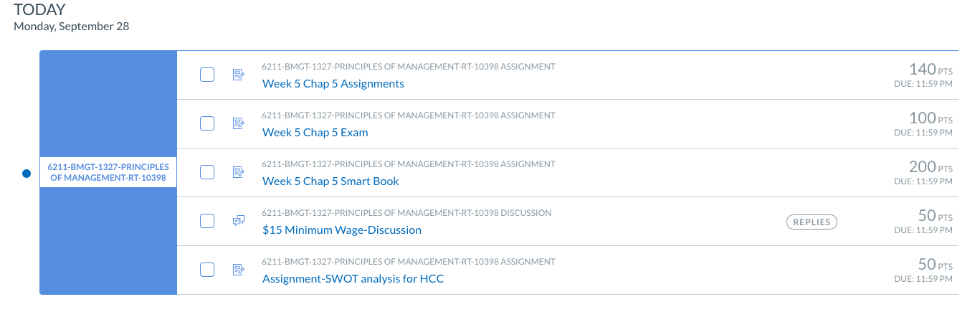
Task: Open Week 5 Chap 5 Assignments link
Action: (333, 84)
